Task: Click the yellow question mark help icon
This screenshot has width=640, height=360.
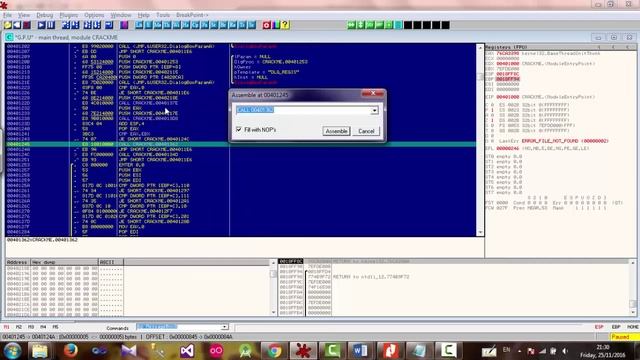Action: point(285,25)
